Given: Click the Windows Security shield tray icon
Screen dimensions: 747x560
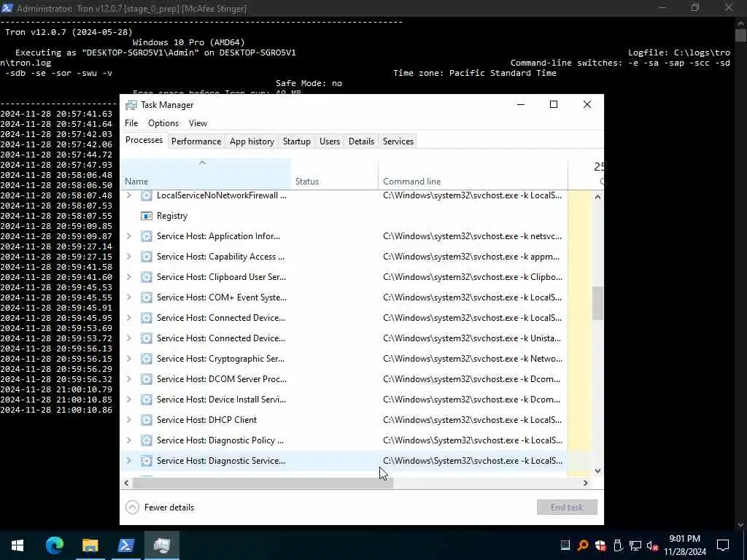Looking at the screenshot, I should tap(600, 545).
